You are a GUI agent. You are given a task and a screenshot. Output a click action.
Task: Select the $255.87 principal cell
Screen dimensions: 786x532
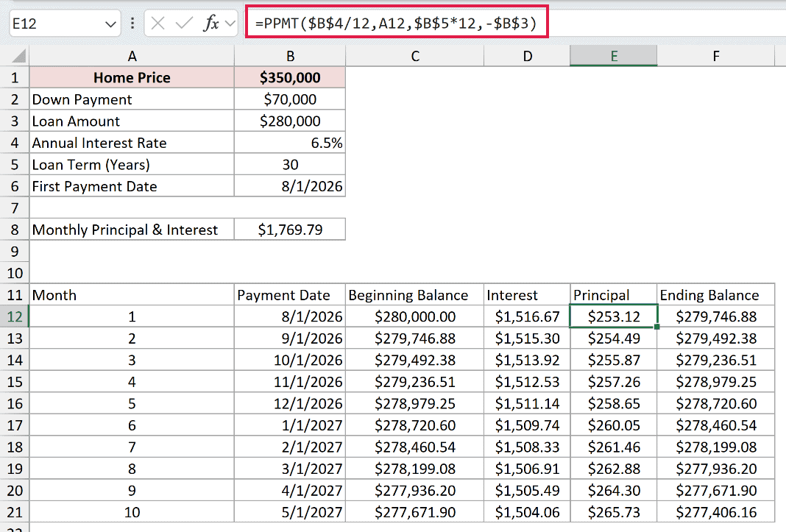coord(614,360)
